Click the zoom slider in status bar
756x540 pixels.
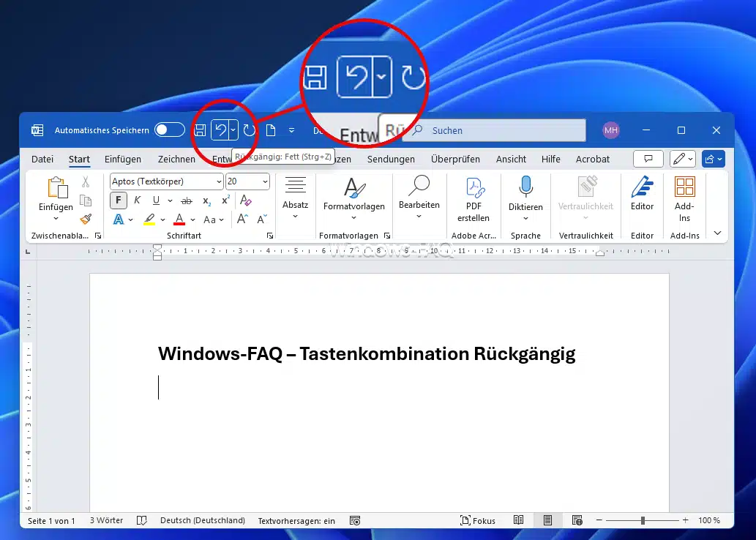click(643, 520)
